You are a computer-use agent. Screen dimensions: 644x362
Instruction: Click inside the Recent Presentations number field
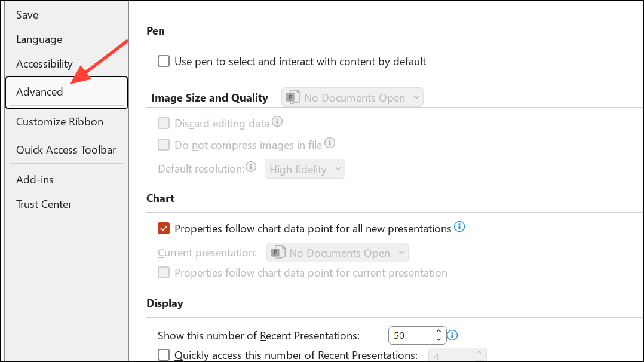(412, 335)
